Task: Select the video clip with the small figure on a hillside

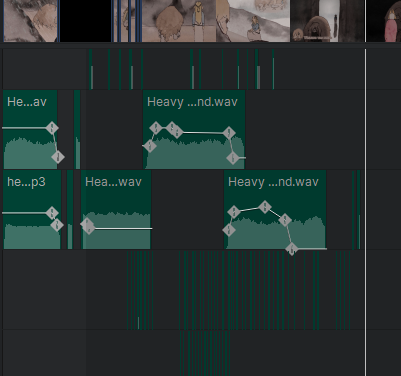Action: [x=253, y=21]
